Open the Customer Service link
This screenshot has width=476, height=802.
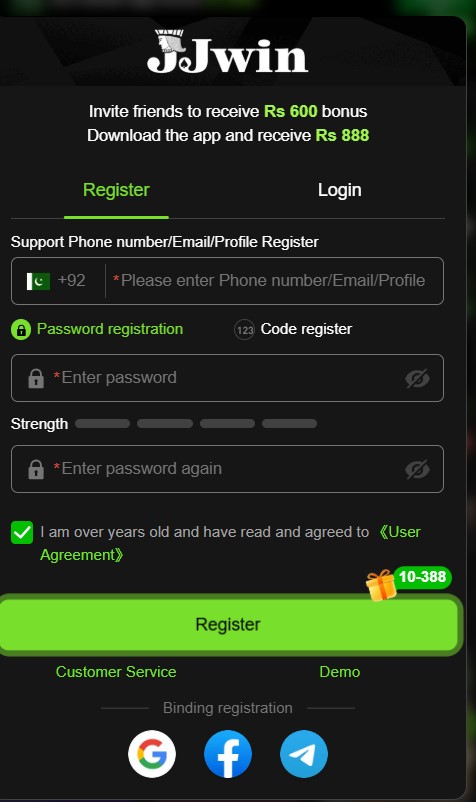[116, 672]
